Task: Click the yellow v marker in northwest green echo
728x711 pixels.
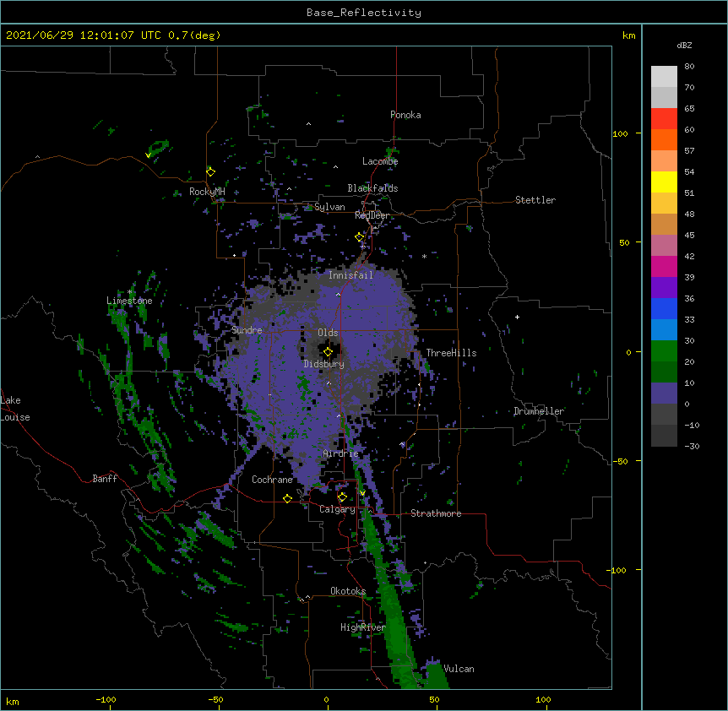Action: pyautogui.click(x=148, y=155)
